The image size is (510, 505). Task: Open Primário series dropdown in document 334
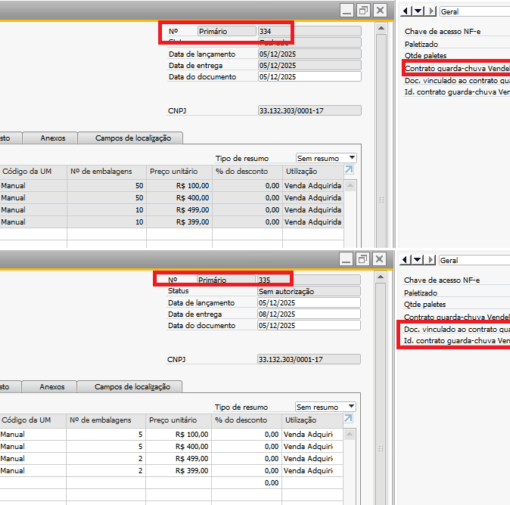coord(227,31)
